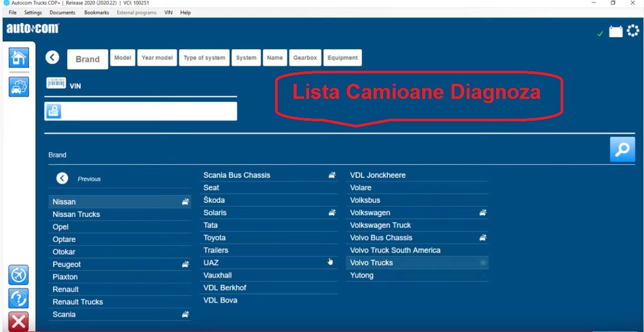Click the magnifier search button
This screenshot has width=644, height=332.
(x=622, y=149)
